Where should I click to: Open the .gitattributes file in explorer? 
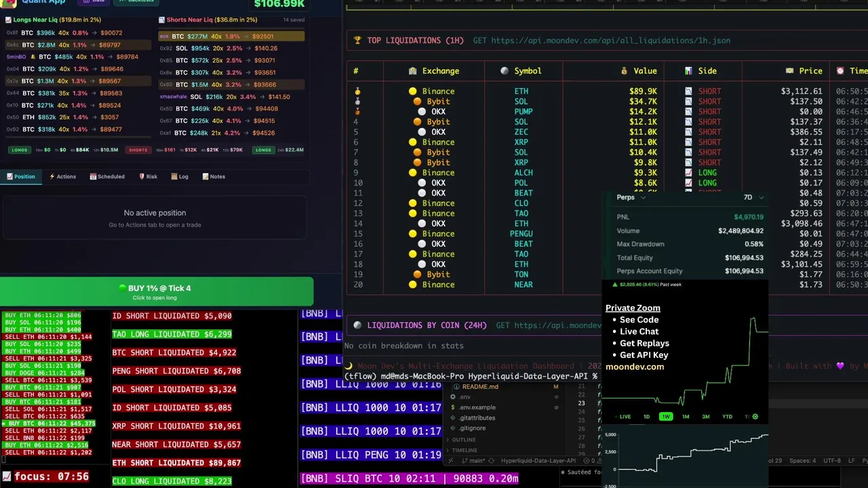(477, 418)
